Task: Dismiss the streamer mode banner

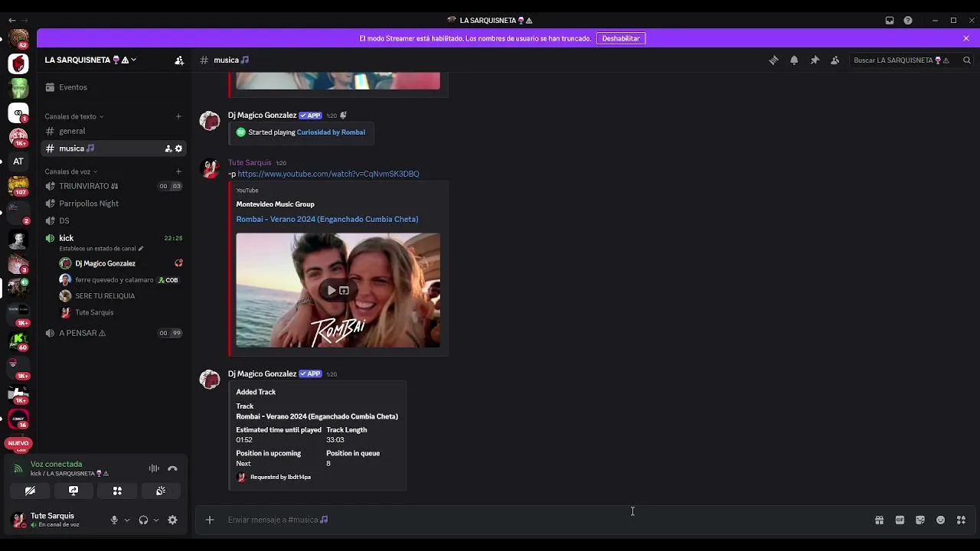Action: coord(966,38)
